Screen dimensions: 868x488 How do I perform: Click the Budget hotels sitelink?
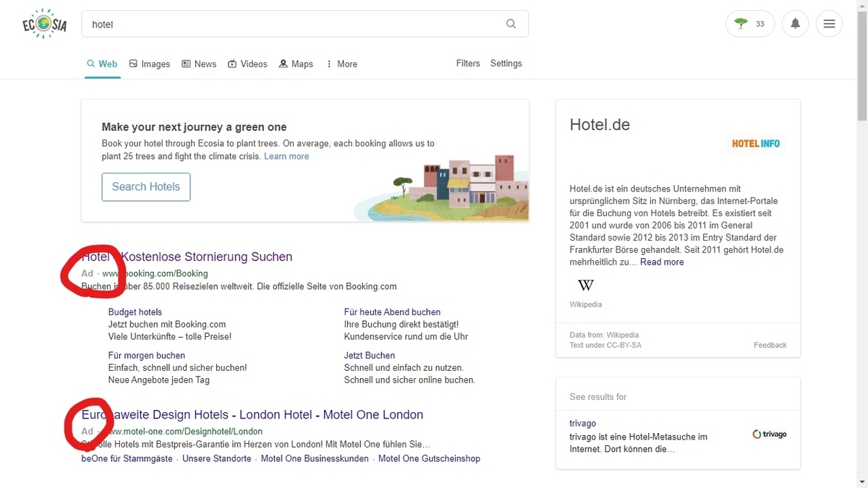135,312
